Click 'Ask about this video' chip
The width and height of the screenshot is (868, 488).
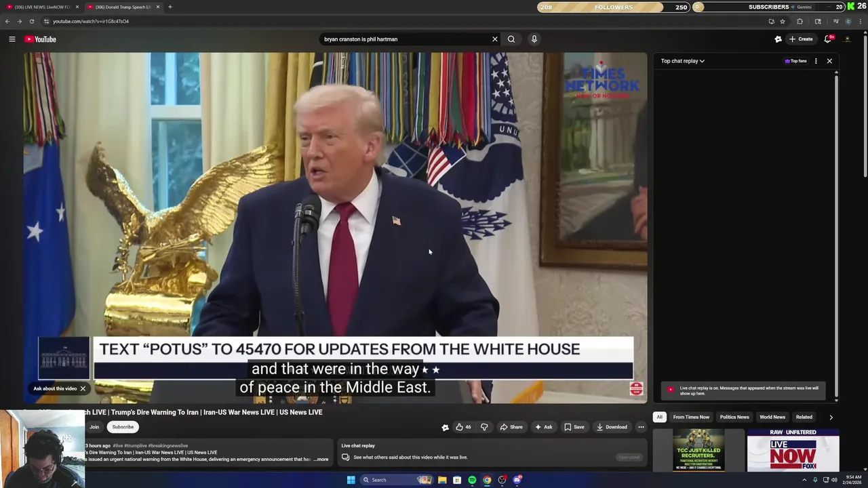(x=54, y=389)
